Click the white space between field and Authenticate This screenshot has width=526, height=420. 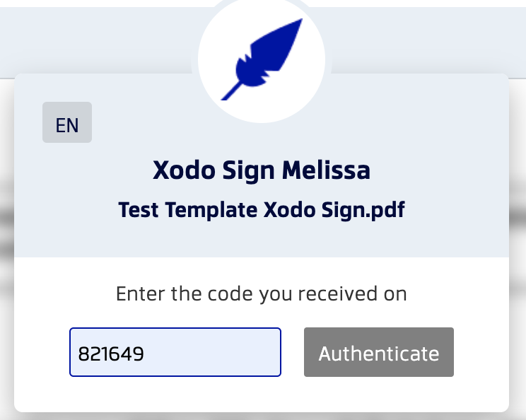click(x=293, y=352)
